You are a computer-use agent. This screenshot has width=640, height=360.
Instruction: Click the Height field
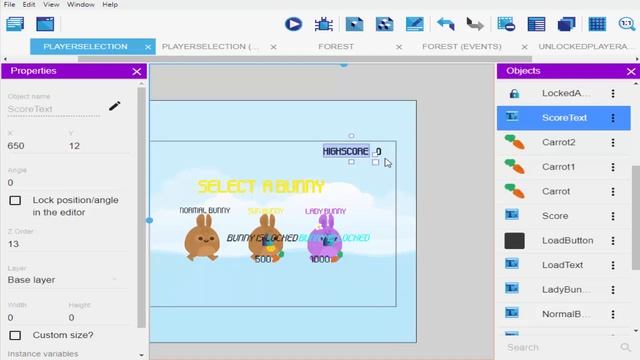point(98,318)
